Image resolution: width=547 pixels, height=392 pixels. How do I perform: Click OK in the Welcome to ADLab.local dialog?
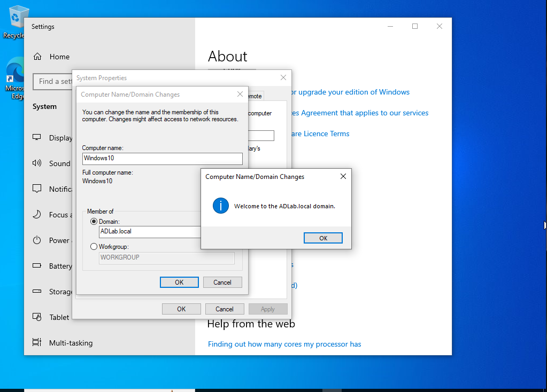pyautogui.click(x=323, y=238)
